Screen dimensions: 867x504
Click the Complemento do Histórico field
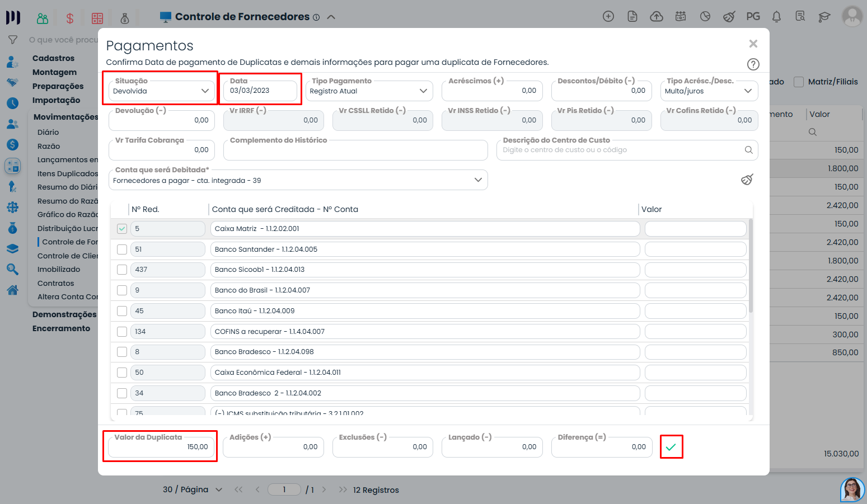[355, 150]
